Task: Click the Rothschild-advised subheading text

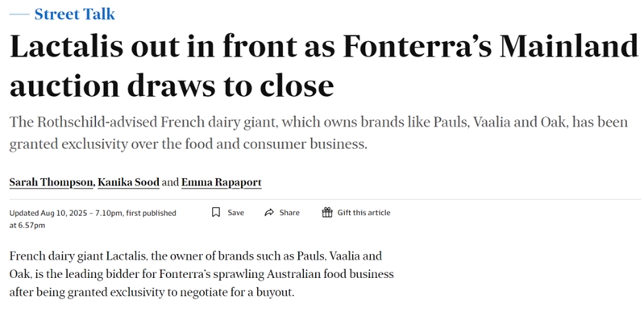Action: [x=318, y=133]
